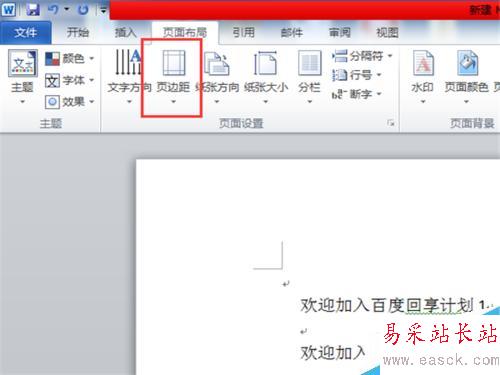500x375 pixels.
Task: Switch to the 引用 tab
Action: (x=244, y=32)
